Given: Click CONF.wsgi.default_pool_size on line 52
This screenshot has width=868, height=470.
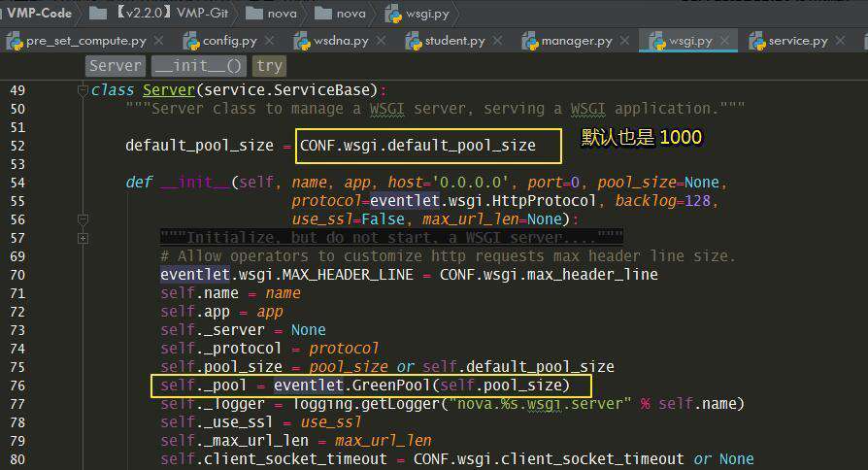Looking at the screenshot, I should [x=417, y=145].
